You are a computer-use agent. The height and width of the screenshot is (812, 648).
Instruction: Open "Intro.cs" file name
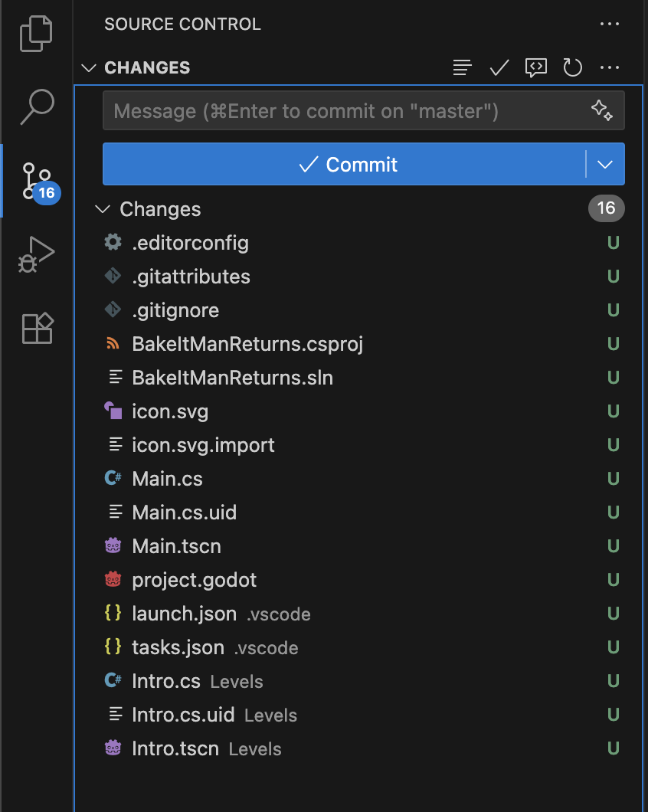[166, 681]
